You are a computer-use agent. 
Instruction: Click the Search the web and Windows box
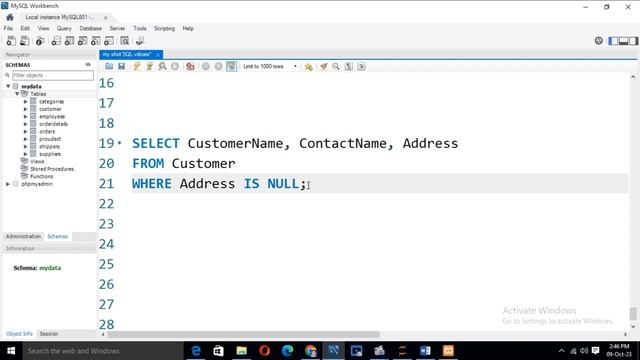click(x=103, y=351)
